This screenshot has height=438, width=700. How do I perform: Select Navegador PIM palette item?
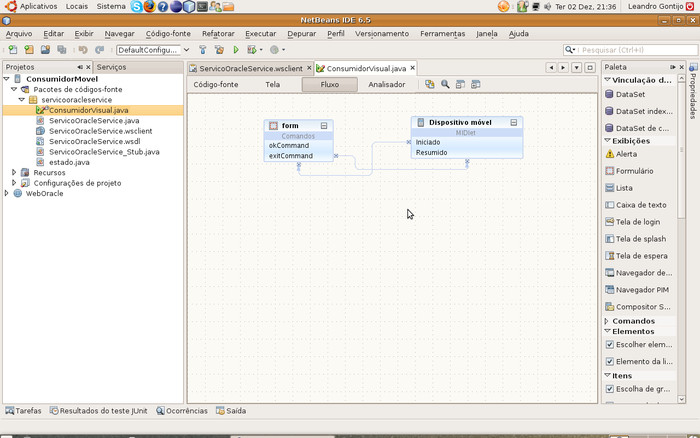click(x=637, y=290)
